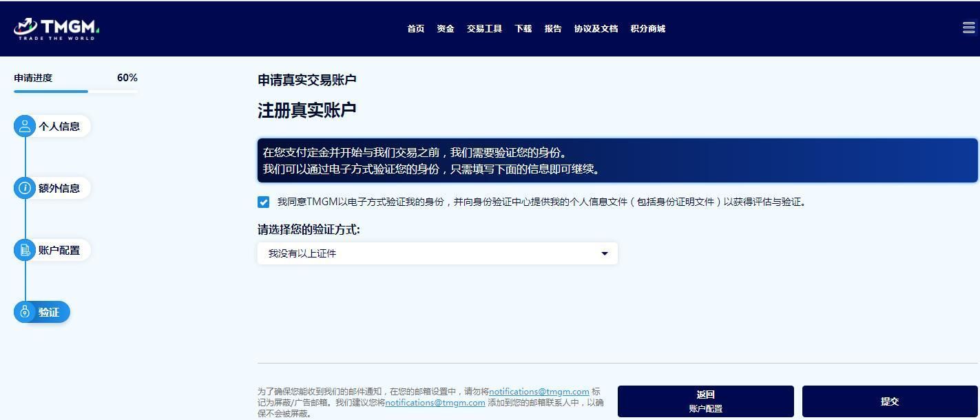Click 下载 in the top navigation
Screen dimensions: 980x420
tap(523, 28)
